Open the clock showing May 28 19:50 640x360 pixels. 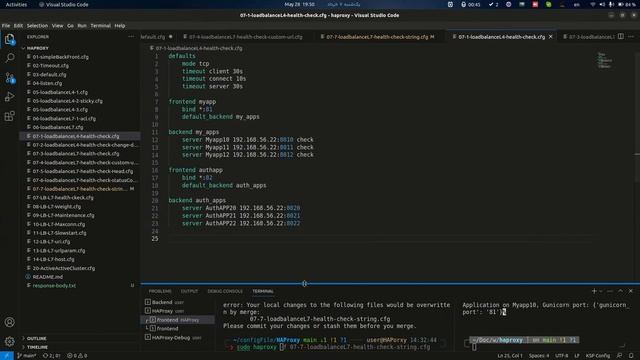[300, 4]
